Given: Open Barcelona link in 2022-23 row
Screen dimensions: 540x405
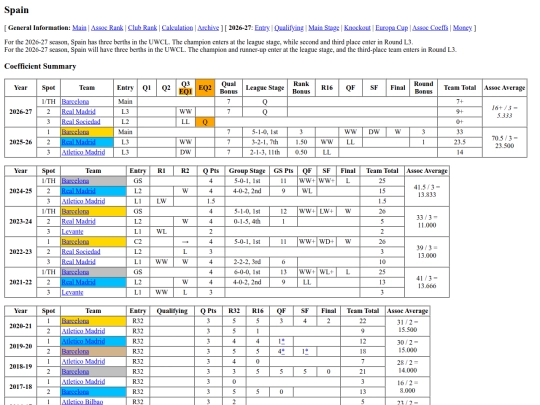Looking at the screenshot, I should point(75,241).
